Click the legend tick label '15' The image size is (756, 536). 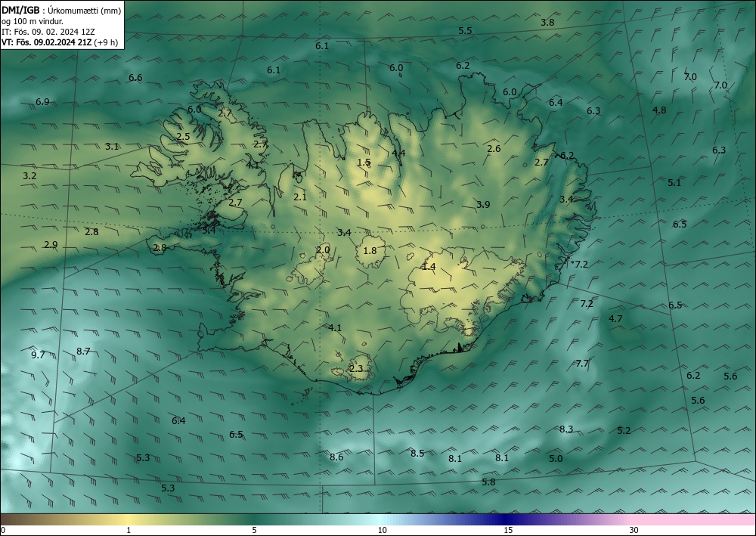(508, 530)
